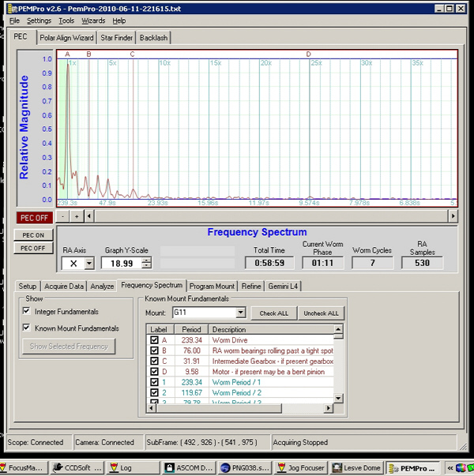
Task: Open ASCOM D... taskbar item
Action: 188,468
